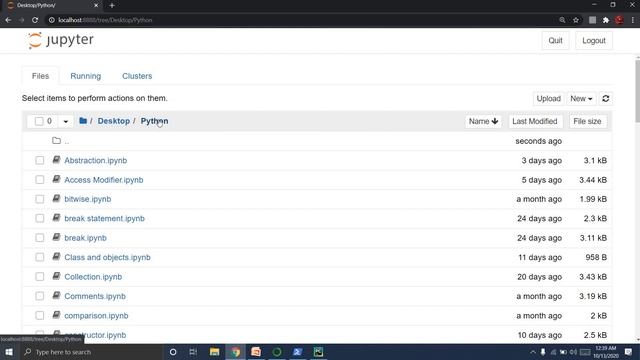This screenshot has height=360, width=640.
Task: Go back in browser history
Action: click(8, 20)
